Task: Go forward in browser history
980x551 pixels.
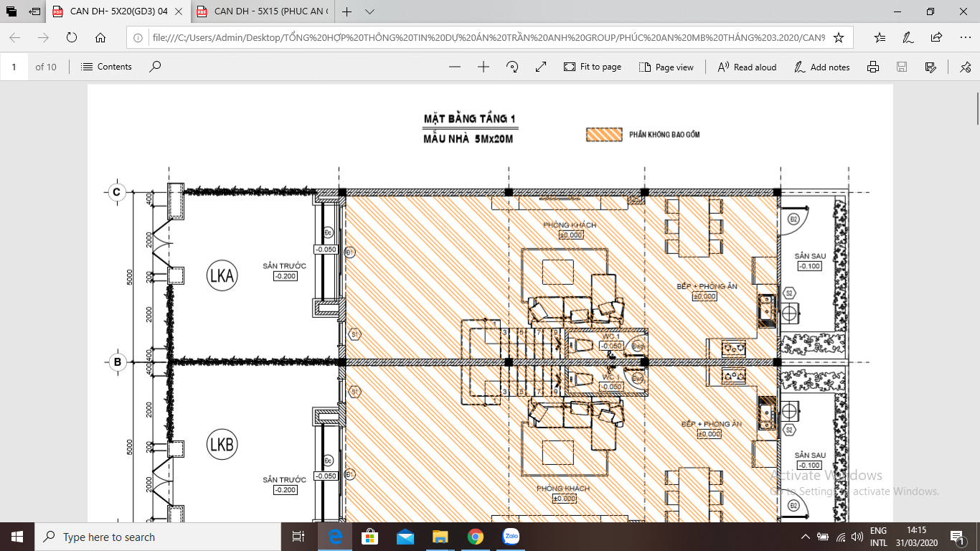Action: click(43, 37)
